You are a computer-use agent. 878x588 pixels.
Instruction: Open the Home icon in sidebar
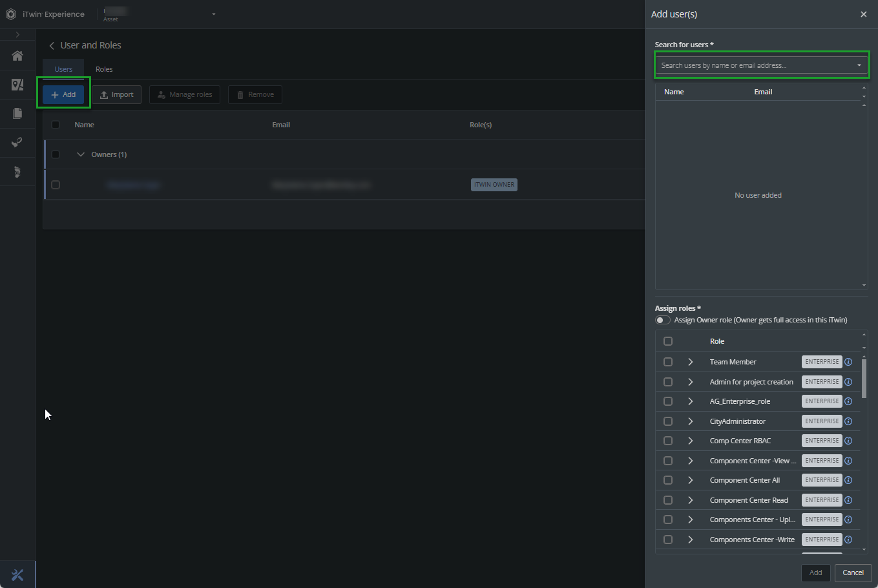[x=17, y=56]
